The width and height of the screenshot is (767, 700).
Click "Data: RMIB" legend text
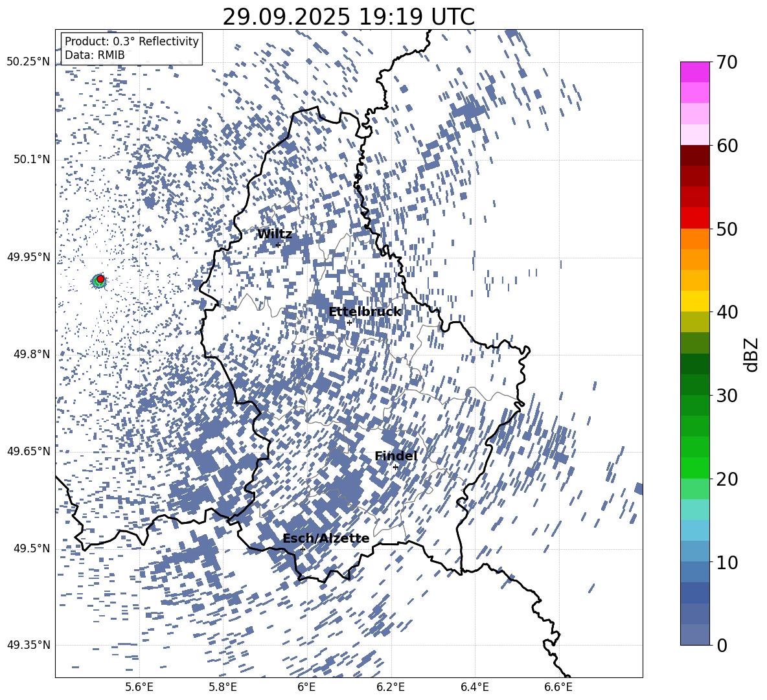coord(95,55)
